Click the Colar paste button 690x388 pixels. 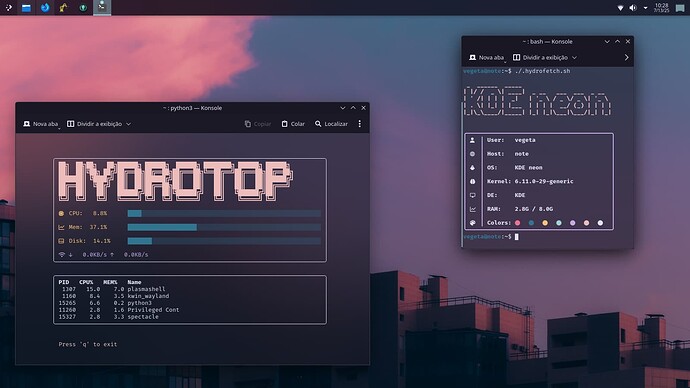pos(293,124)
